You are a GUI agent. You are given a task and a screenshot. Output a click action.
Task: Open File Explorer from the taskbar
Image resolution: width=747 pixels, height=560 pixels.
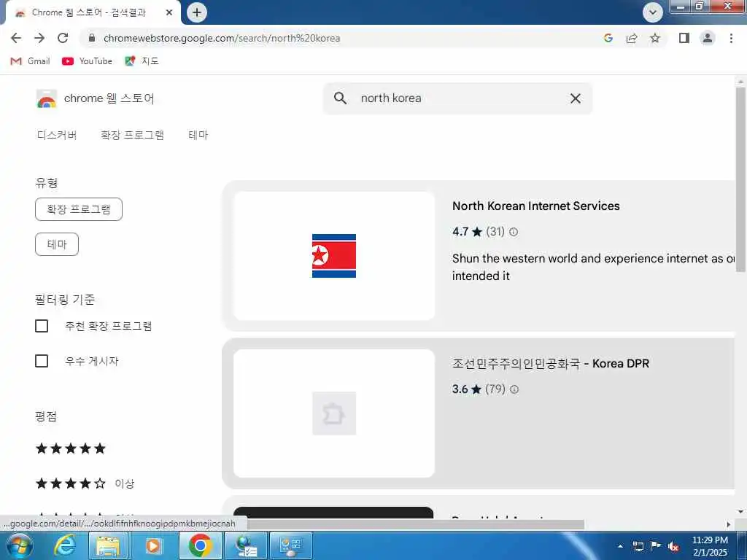[108, 545]
